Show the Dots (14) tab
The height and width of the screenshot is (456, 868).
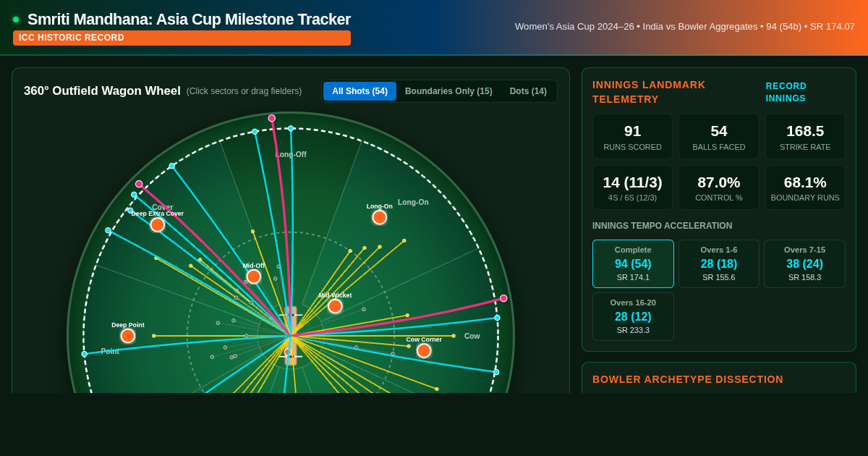point(528,91)
